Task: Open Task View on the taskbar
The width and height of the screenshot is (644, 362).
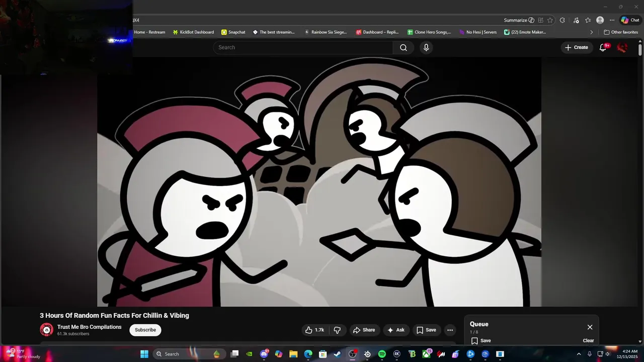Action: tap(234, 354)
